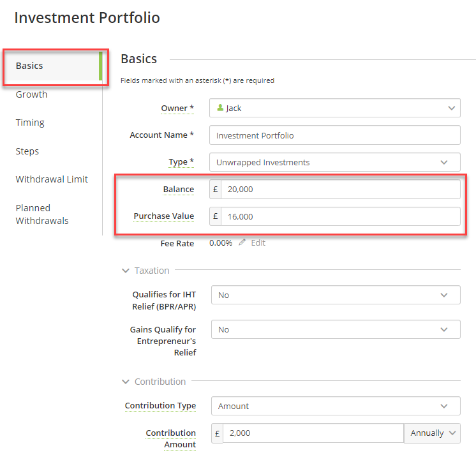Click the green person icon next to Jack
Screen dimensions: 476x455
coord(220,107)
